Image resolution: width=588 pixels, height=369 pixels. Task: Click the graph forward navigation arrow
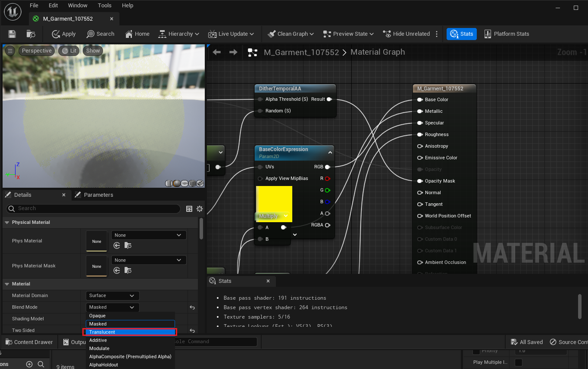[x=233, y=52]
